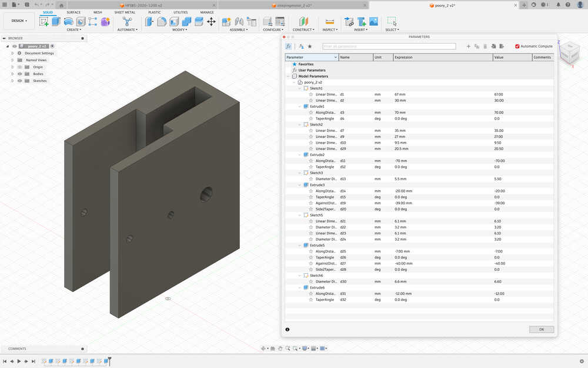Select the Combine tool in Modify group
This screenshot has width=588, height=368.
click(186, 21)
